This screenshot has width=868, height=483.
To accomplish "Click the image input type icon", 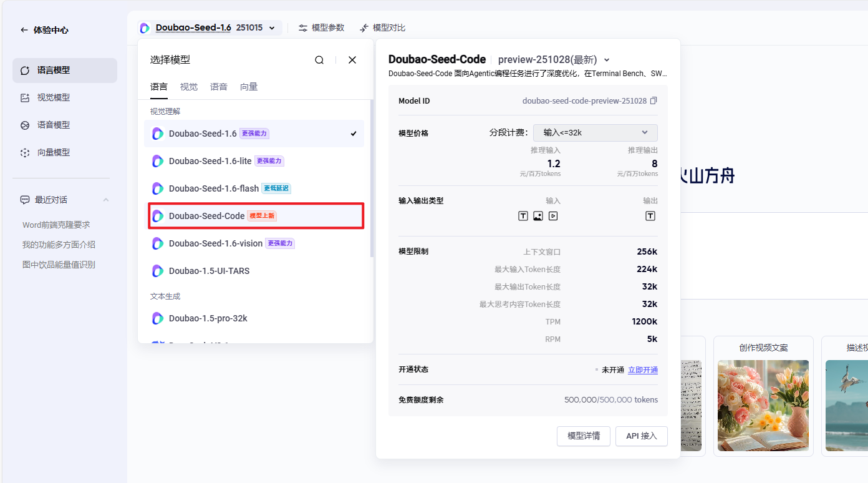I will click(x=538, y=215).
